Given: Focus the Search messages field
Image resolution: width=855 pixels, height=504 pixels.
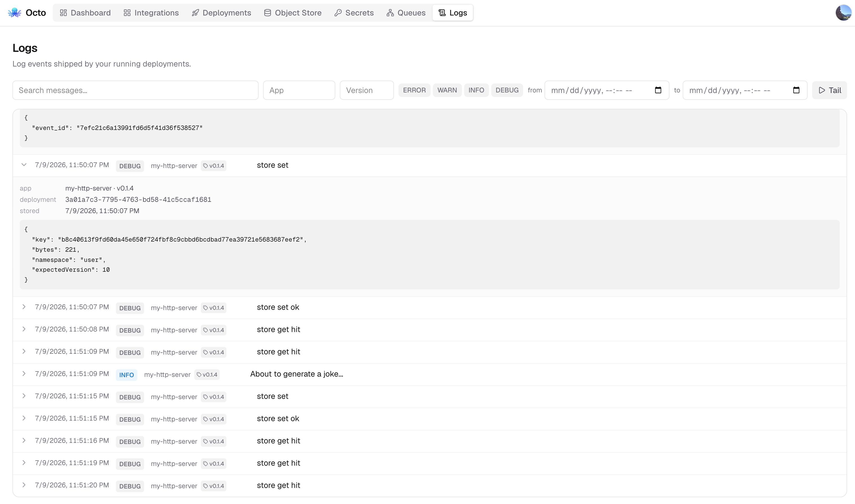Looking at the screenshot, I should (135, 90).
